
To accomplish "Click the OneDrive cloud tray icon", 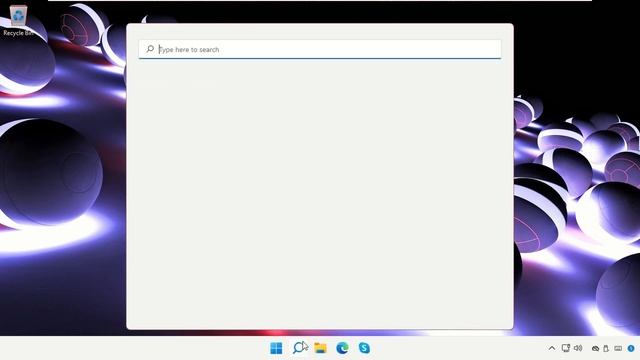I will [596, 349].
